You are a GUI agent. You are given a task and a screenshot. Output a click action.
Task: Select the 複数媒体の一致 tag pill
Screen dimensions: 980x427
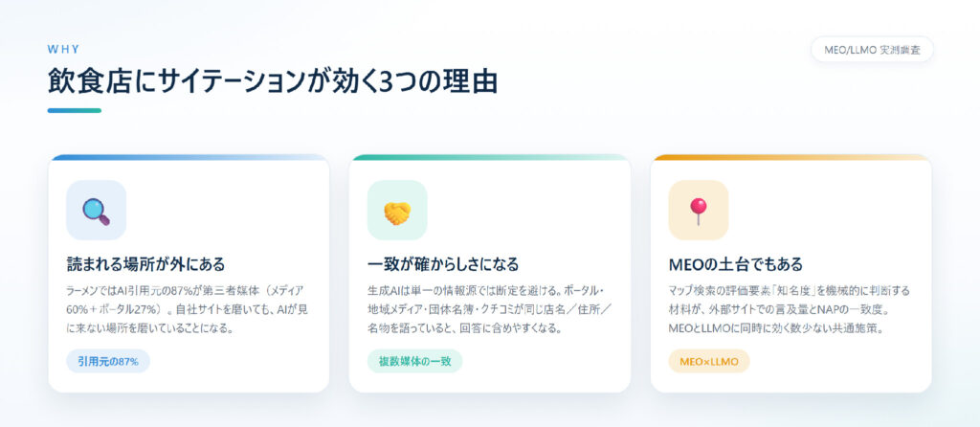(415, 361)
